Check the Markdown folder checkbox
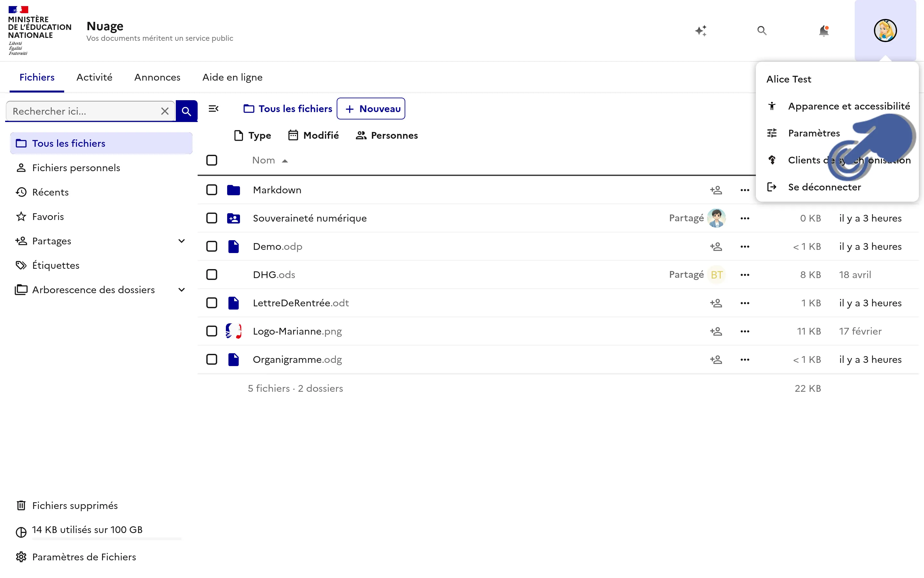The width and height of the screenshot is (924, 578). (211, 190)
